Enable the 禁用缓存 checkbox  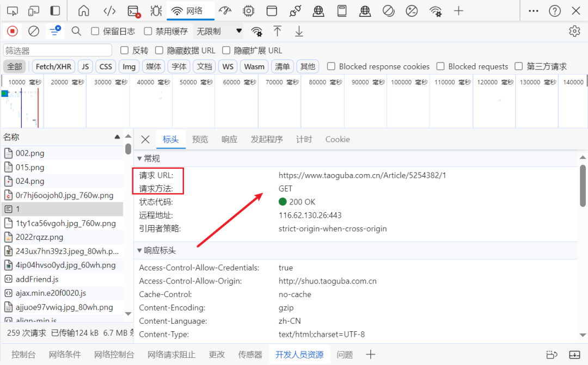point(147,31)
